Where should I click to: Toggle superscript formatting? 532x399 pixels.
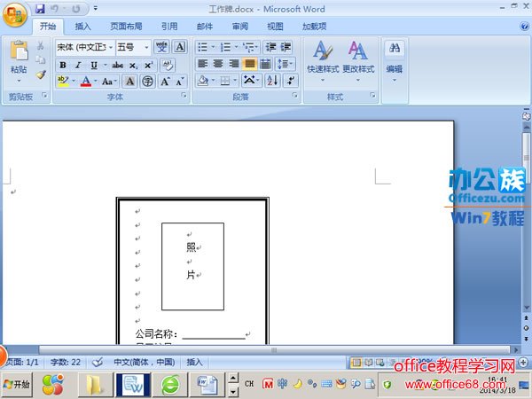pyautogui.click(x=149, y=65)
